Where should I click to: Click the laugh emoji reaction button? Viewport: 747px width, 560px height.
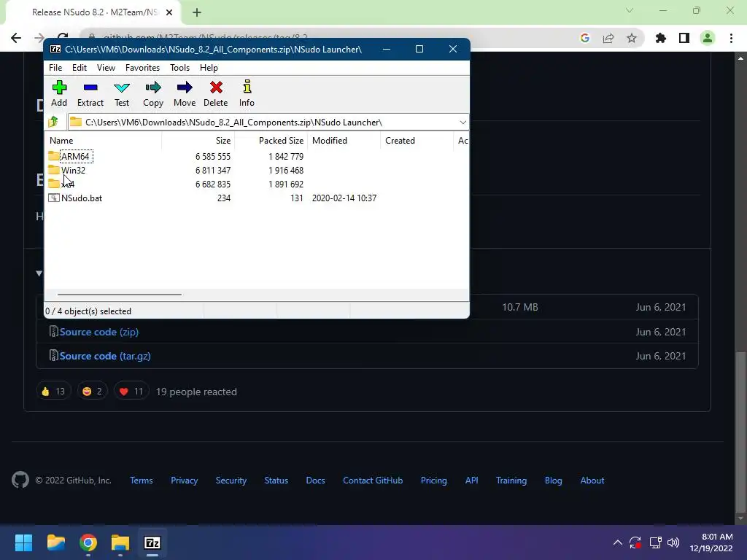[x=93, y=392]
